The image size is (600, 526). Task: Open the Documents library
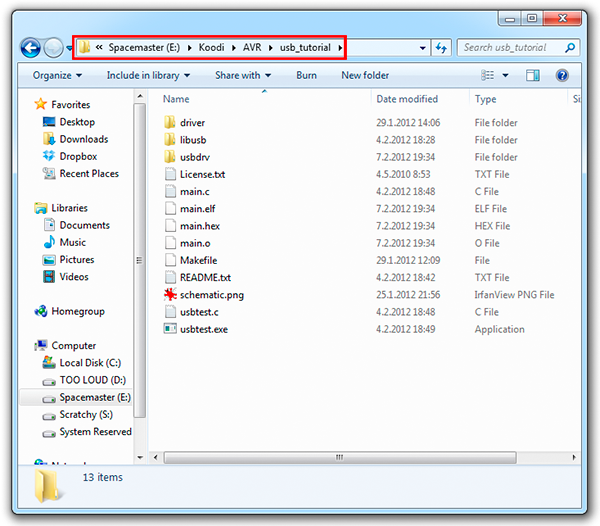(x=85, y=225)
